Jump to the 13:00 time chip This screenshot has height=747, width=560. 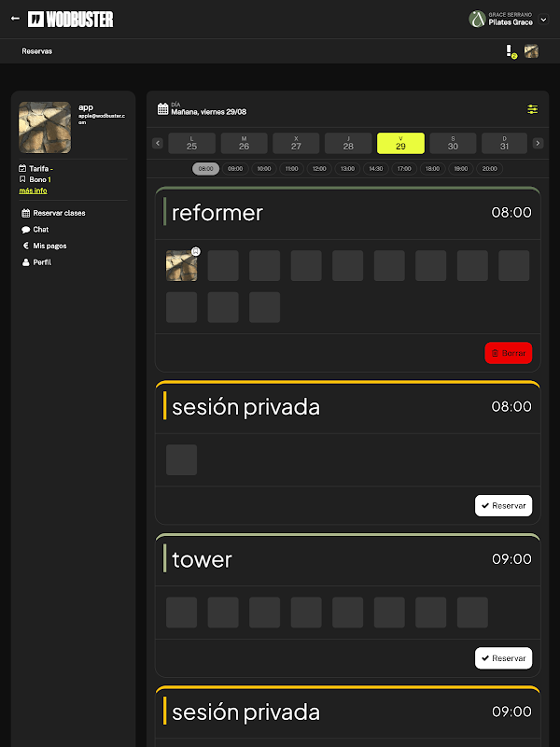coord(347,169)
